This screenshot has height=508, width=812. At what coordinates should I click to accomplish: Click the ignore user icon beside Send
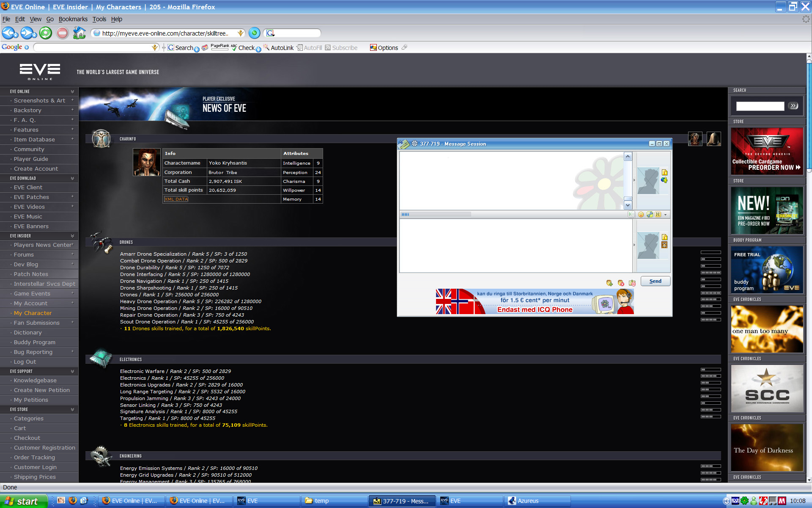621,283
